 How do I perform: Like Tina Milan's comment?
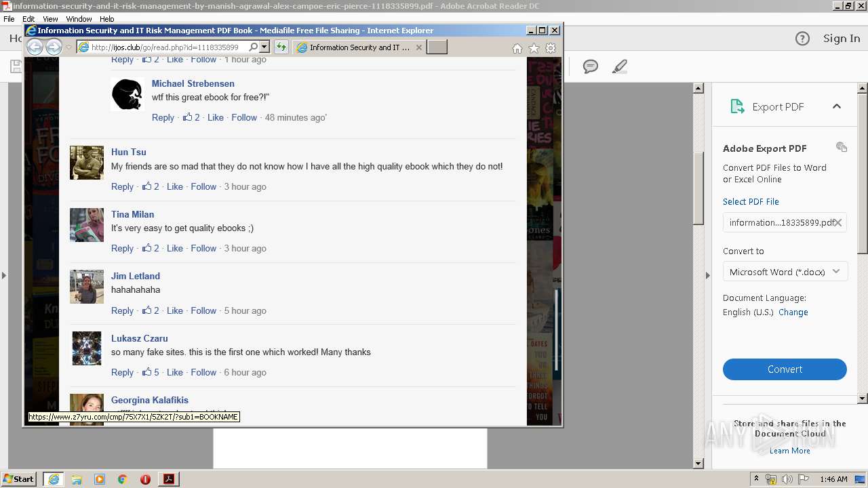point(175,248)
